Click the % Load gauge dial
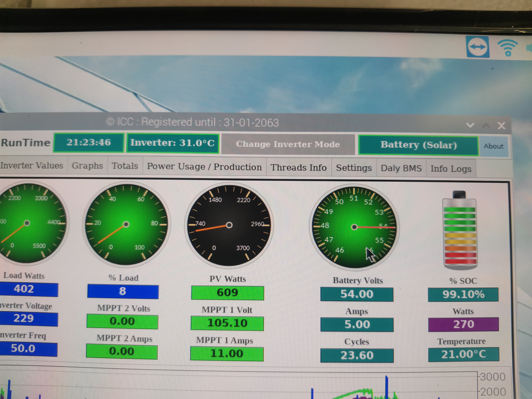This screenshot has width=532, height=399. click(x=126, y=224)
